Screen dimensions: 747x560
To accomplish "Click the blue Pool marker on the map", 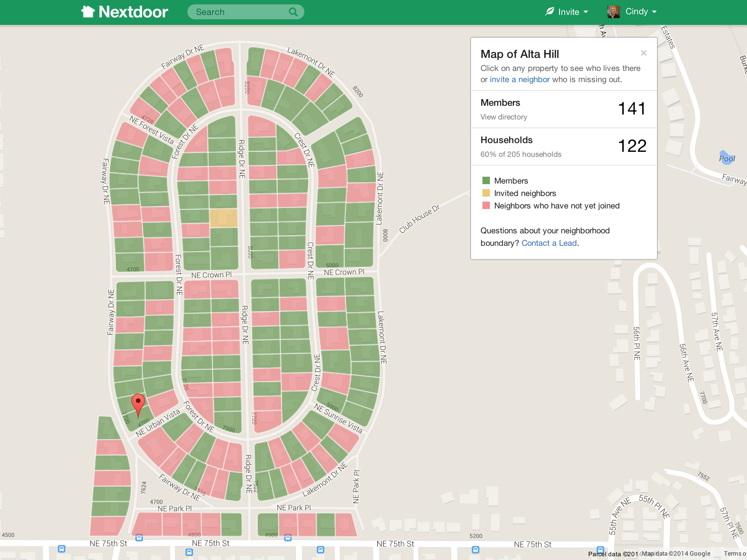I will [726, 158].
